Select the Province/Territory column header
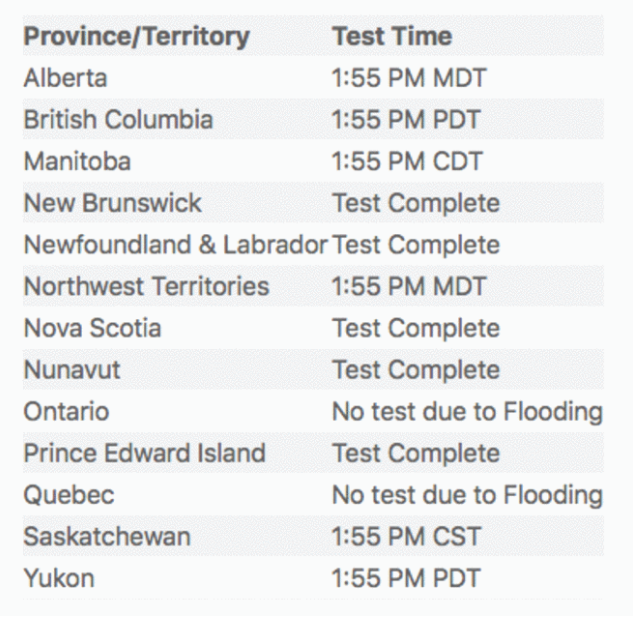Screen dimensions: 633x623 (x=136, y=37)
